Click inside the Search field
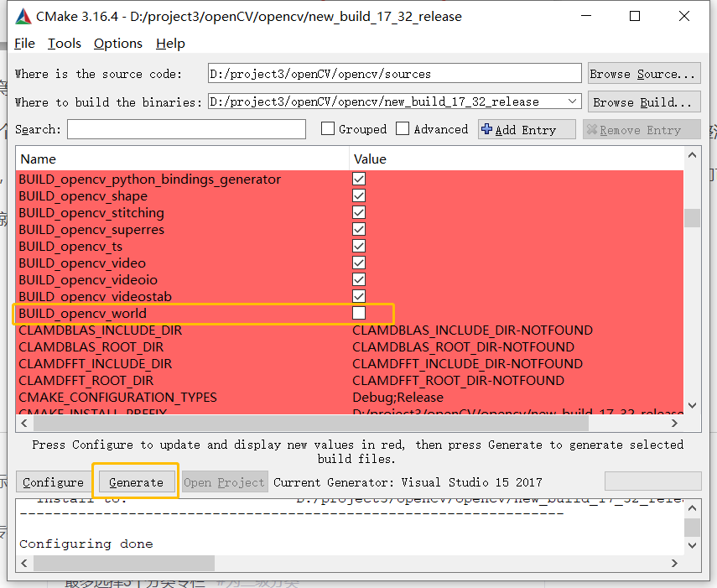 [x=186, y=128]
